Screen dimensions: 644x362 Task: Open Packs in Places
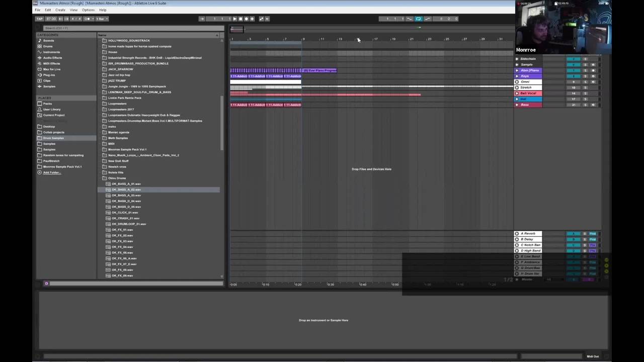[47, 104]
